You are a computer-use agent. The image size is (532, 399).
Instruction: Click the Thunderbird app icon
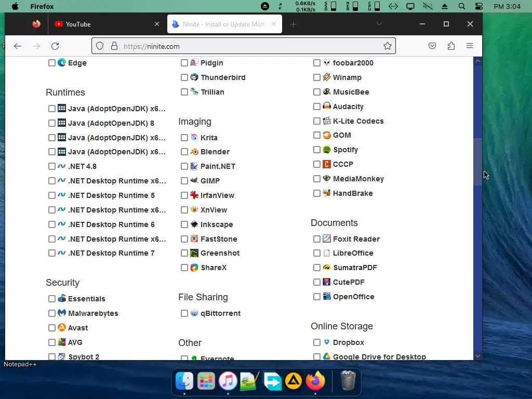click(x=194, y=77)
